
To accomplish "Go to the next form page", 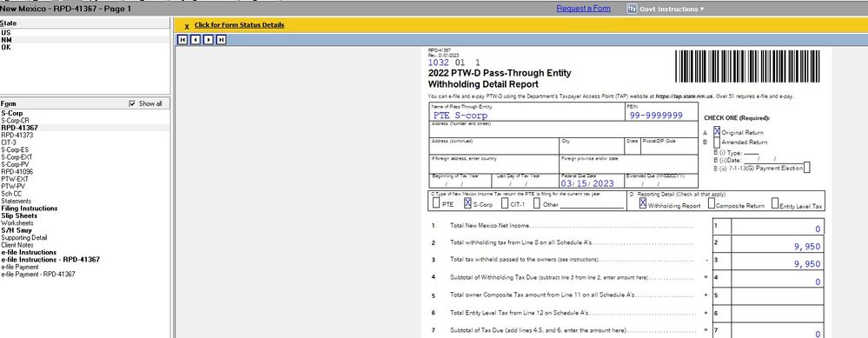I will tap(209, 39).
